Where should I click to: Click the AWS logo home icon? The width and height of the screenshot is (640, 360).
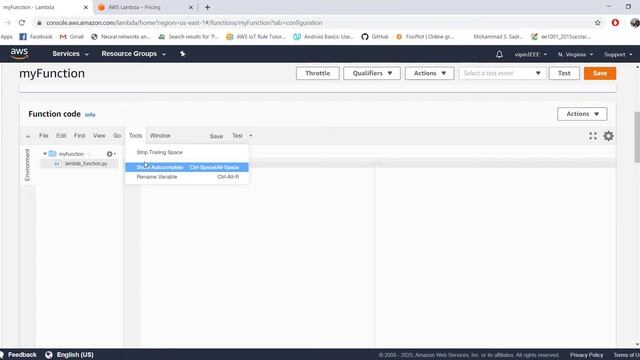point(19,53)
